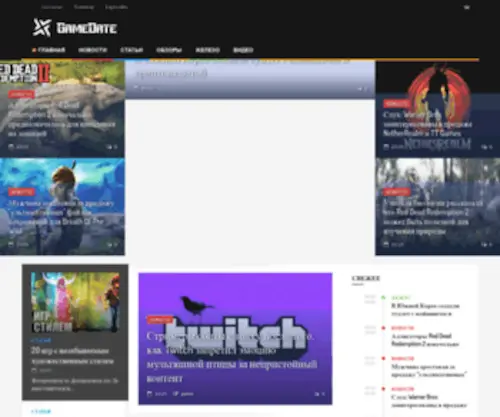
Task: Click the comments icon on the top center slider card
Action: (x=360, y=89)
